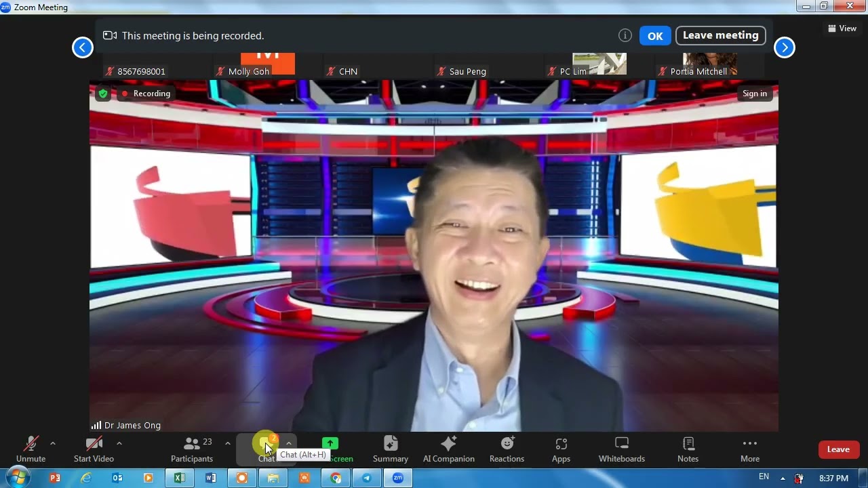Open Telegram from the taskbar
The image size is (868, 488).
tap(367, 478)
